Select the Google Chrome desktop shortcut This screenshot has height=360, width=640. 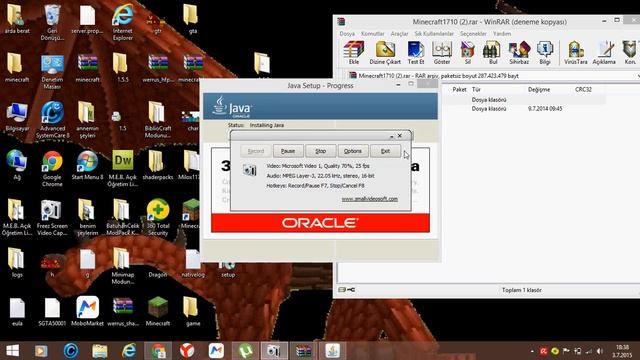click(x=52, y=169)
